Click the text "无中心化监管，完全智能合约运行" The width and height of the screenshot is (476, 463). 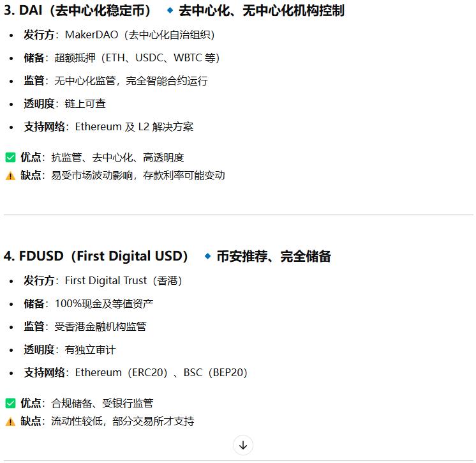(x=131, y=81)
